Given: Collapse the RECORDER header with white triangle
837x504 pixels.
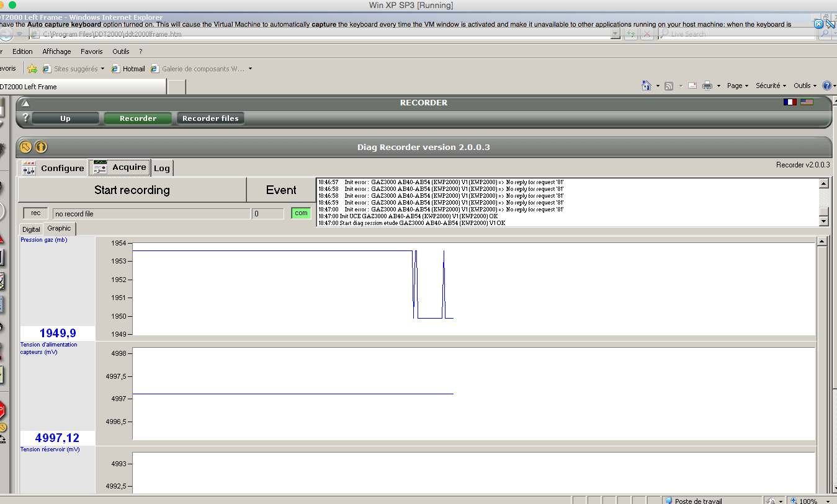Looking at the screenshot, I should [25, 103].
